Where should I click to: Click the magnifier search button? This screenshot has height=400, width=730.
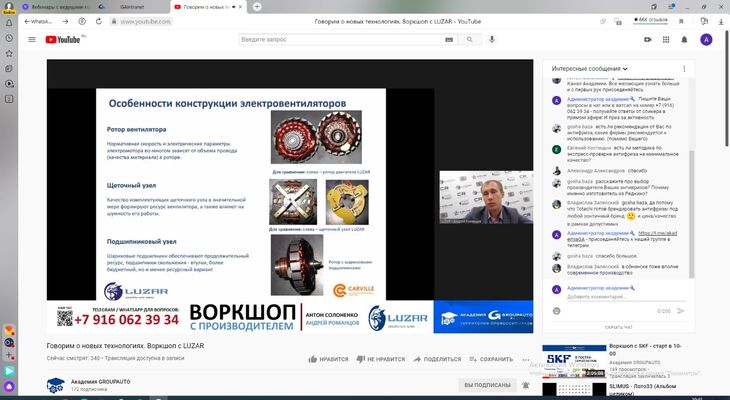(x=469, y=40)
